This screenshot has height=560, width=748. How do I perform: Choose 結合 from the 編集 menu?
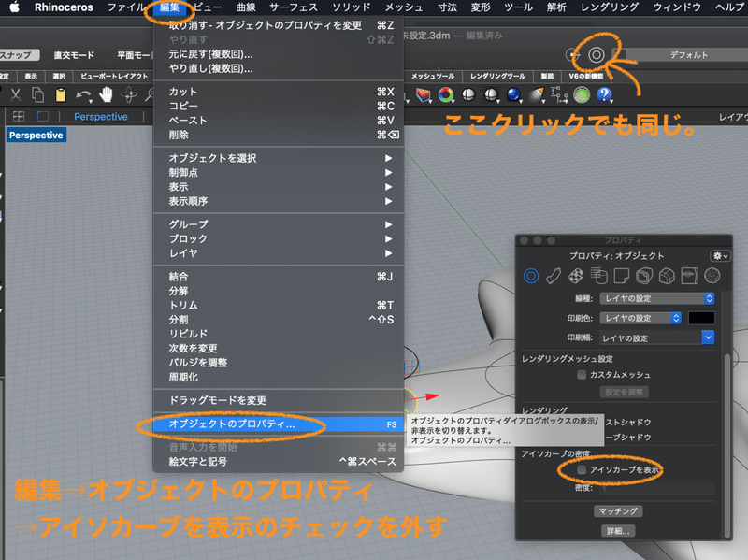point(278,277)
